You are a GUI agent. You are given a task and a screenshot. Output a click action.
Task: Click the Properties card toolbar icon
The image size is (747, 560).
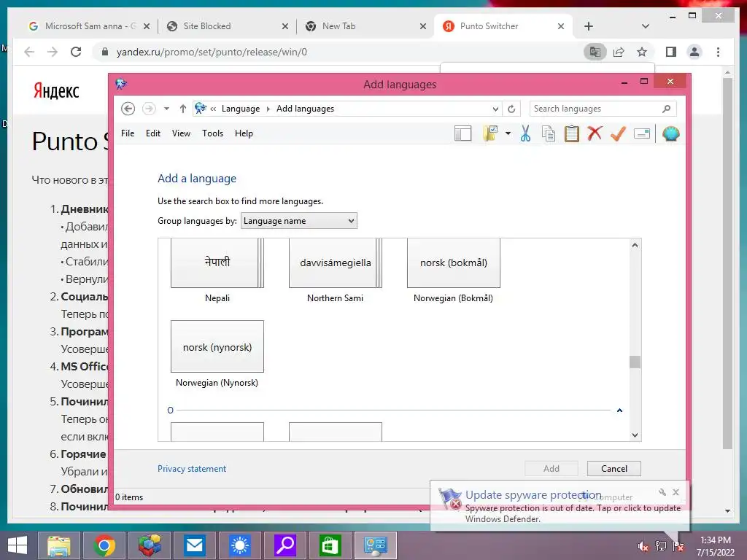point(642,134)
